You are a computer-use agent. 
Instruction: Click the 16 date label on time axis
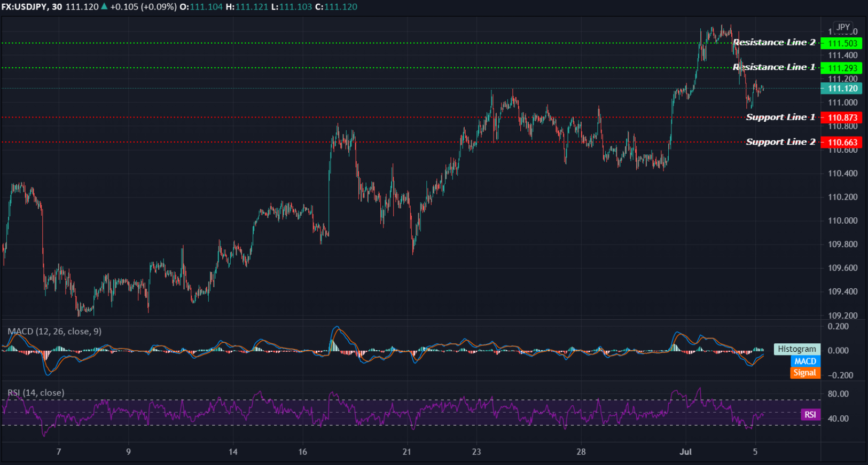click(303, 452)
